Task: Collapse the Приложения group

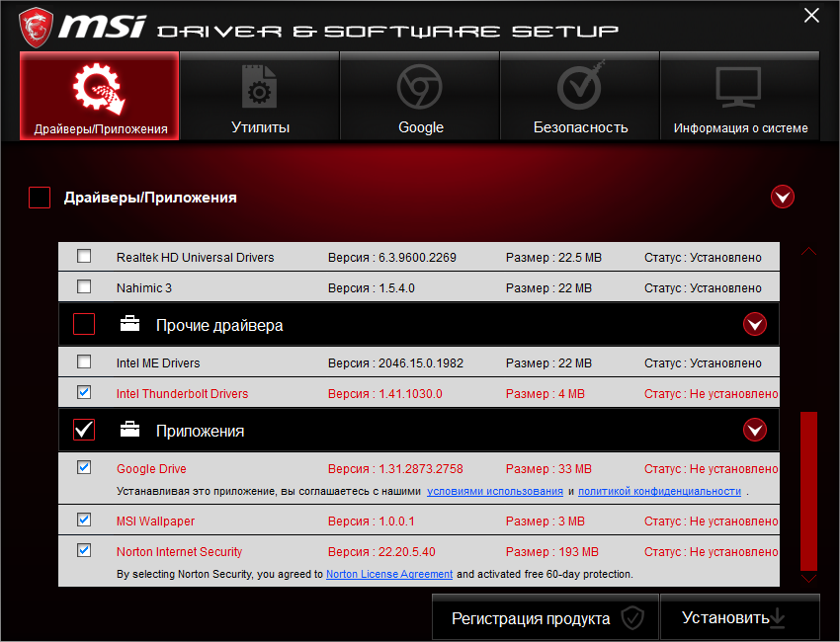Action: click(755, 430)
